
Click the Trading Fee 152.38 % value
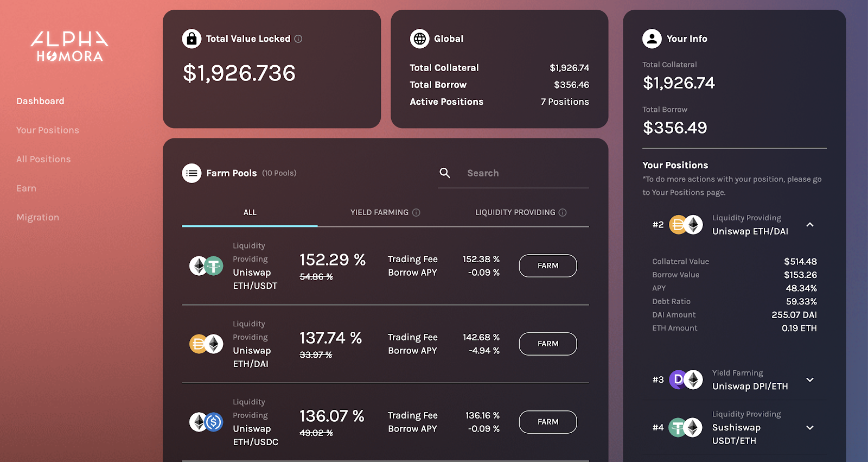(481, 260)
